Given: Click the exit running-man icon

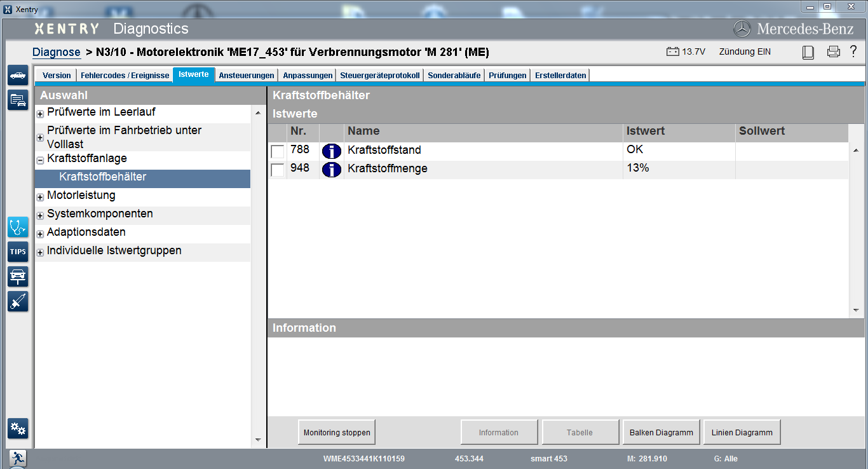Looking at the screenshot, I should (x=17, y=459).
